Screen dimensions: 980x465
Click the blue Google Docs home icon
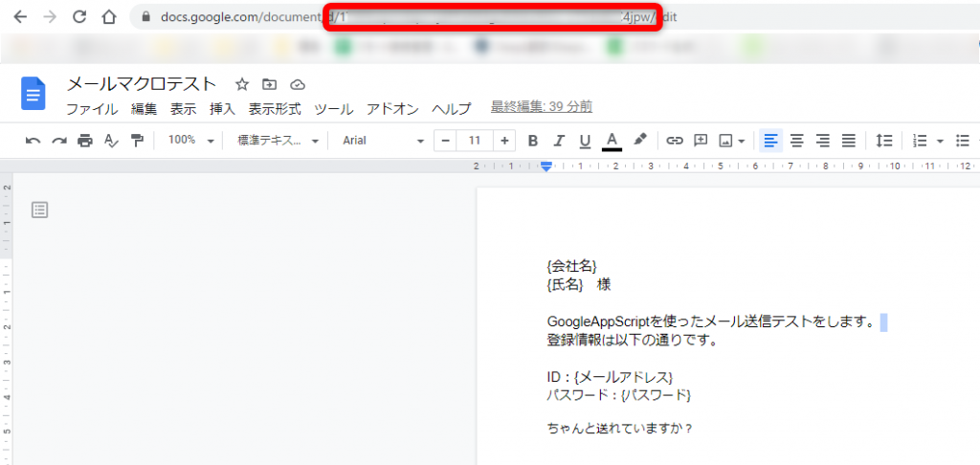[33, 94]
